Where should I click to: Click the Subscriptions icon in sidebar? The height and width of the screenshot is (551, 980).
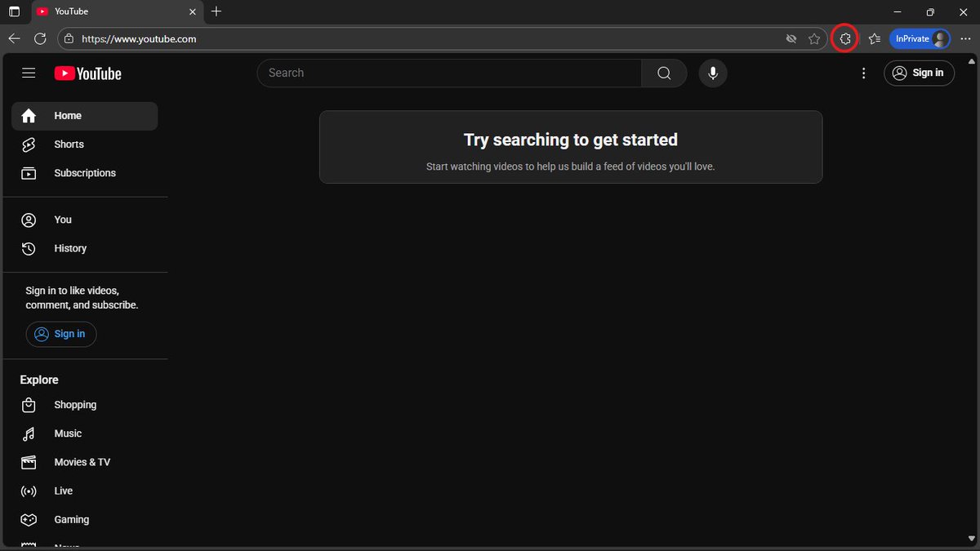point(29,173)
